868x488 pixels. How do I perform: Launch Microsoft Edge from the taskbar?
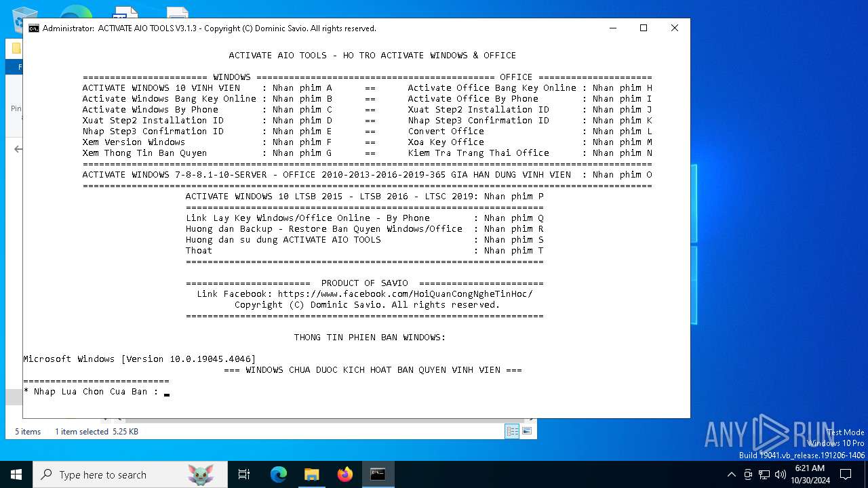(x=279, y=474)
